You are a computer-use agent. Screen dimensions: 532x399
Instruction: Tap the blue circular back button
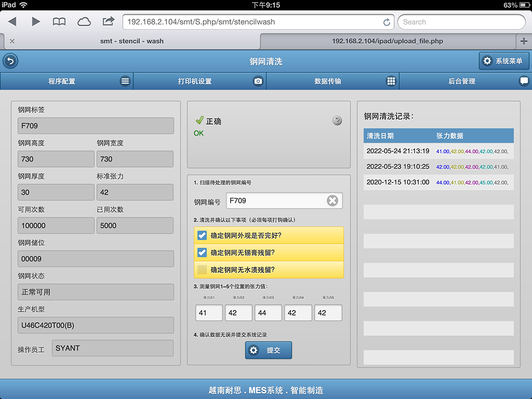tap(10, 61)
